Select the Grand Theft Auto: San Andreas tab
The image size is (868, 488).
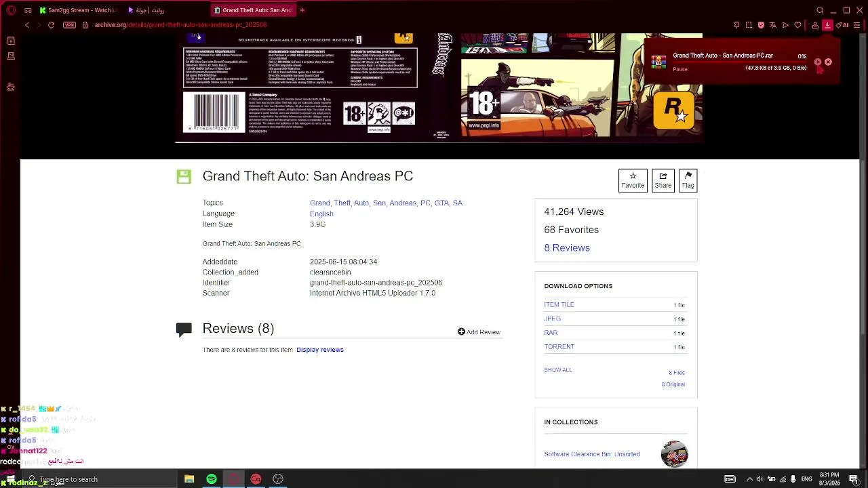[x=252, y=10]
